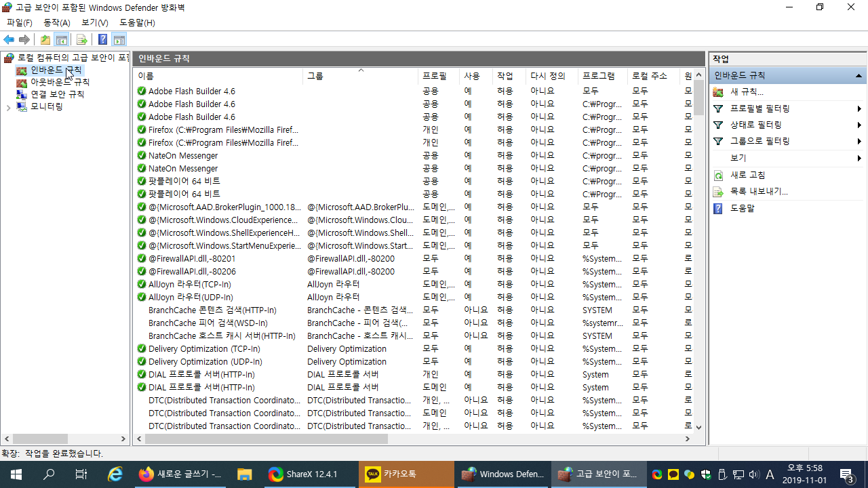Click the 목록 내보내기... export icon
The height and width of the screenshot is (488, 868).
(x=718, y=191)
